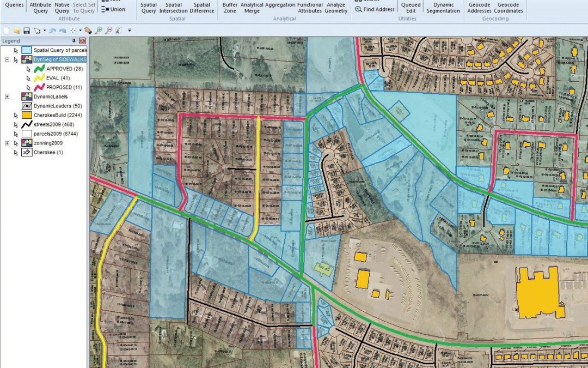The width and height of the screenshot is (588, 368).
Task: Collapse the DynSeg of SIDEWALKS legend entry
Action: [7, 59]
